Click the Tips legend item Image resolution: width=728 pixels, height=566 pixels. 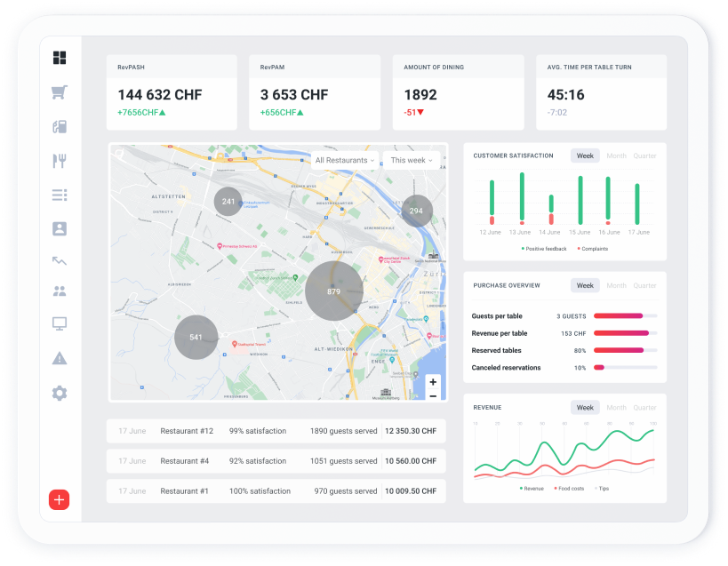pyautogui.click(x=602, y=489)
